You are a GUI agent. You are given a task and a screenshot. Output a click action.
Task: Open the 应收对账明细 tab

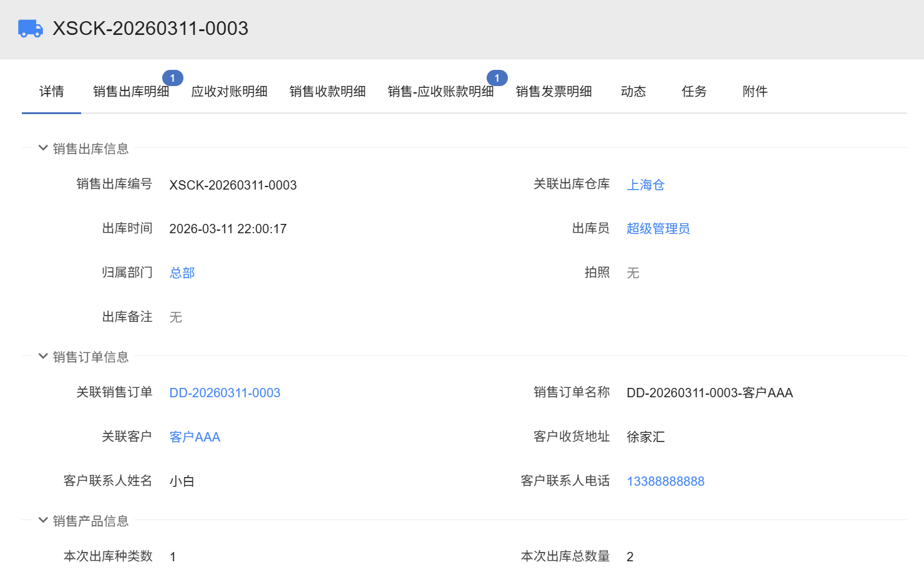point(229,92)
